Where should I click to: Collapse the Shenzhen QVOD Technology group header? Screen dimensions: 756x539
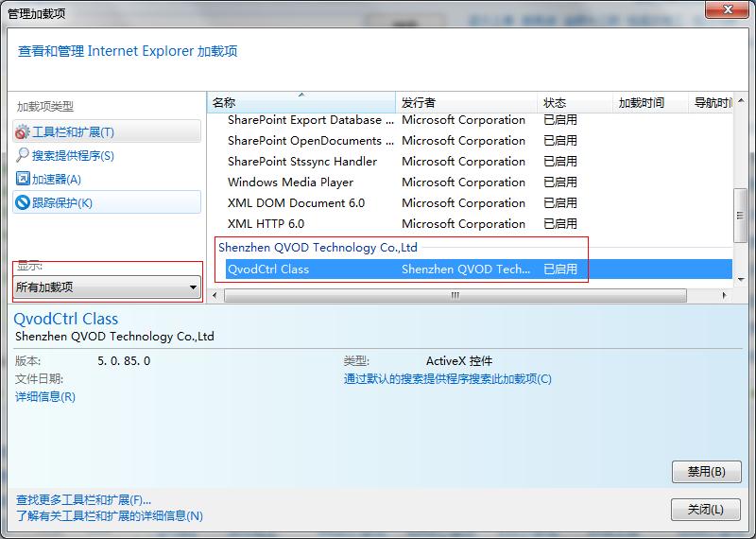(318, 248)
